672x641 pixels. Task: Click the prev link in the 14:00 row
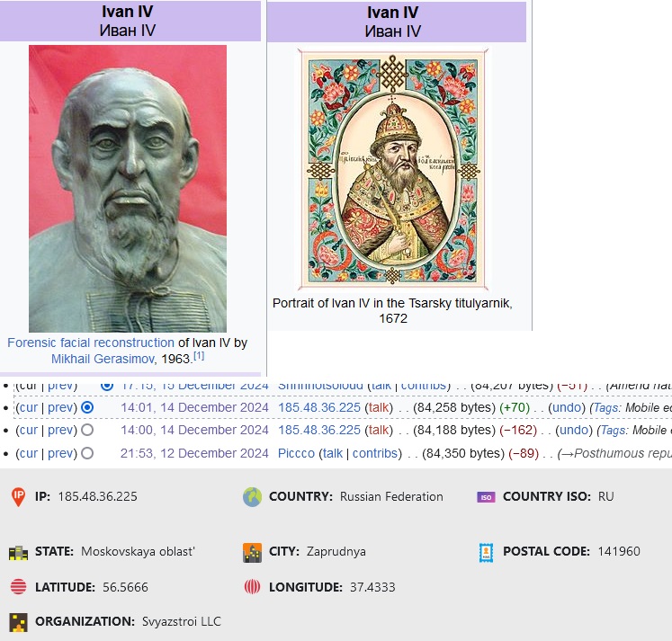point(60,430)
